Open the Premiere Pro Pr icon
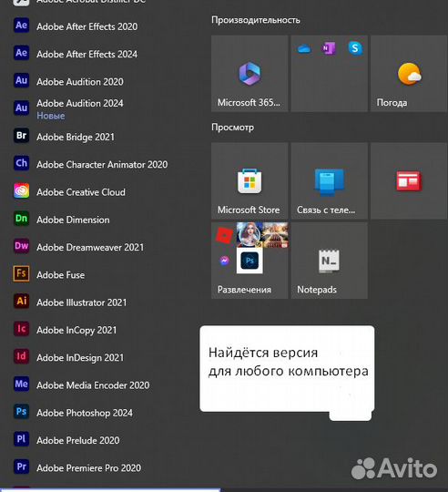The height and width of the screenshot is (492, 448). [x=21, y=466]
